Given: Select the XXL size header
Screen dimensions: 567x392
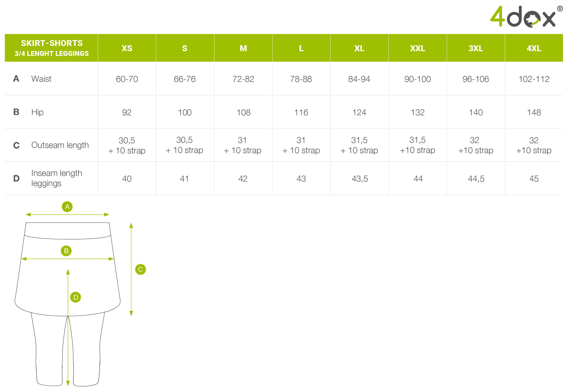Looking at the screenshot, I should 418,48.
